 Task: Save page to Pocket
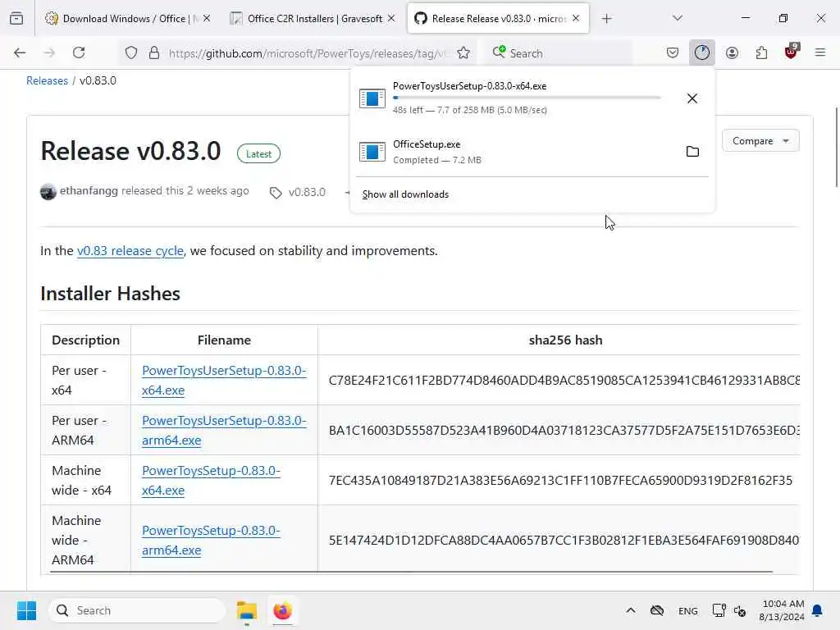(673, 52)
